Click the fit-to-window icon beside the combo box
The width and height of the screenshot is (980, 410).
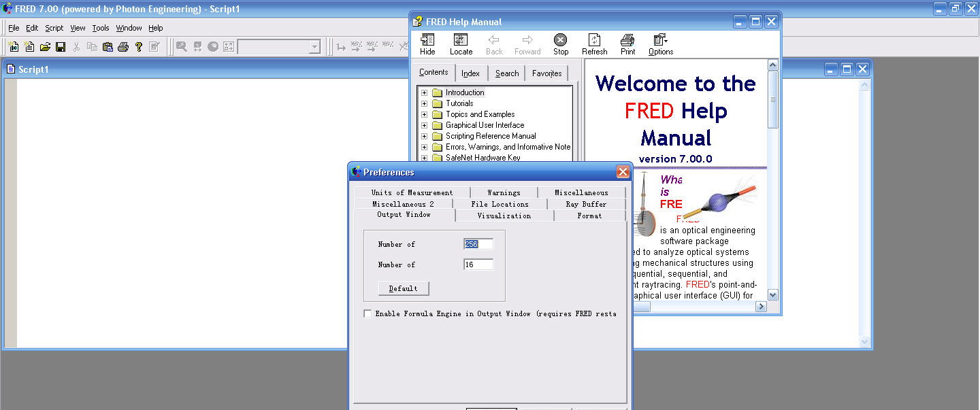(x=229, y=47)
